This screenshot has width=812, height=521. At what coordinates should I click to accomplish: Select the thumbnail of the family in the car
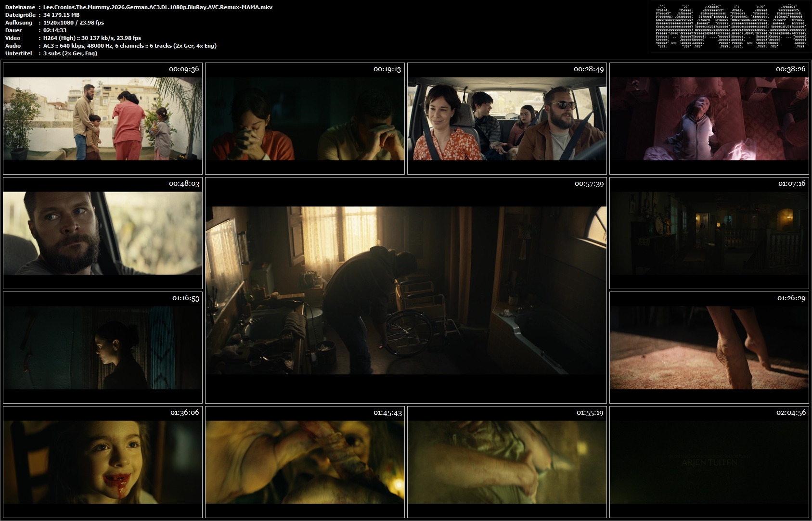[507, 118]
